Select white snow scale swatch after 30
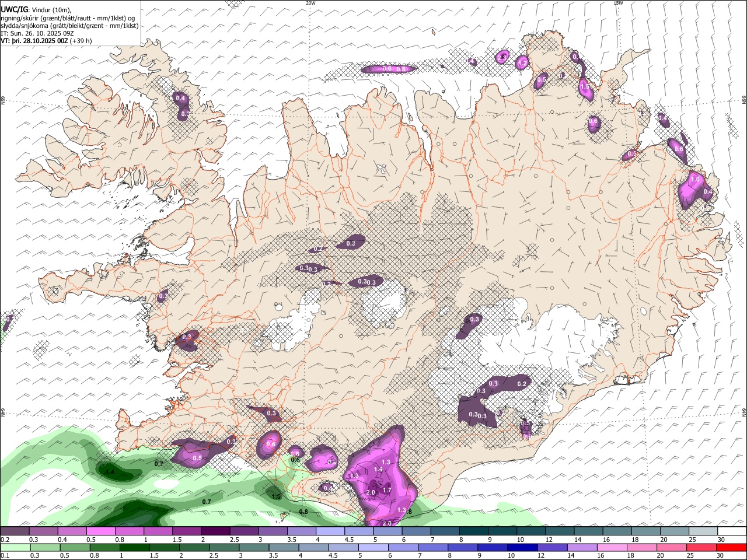The width and height of the screenshot is (747, 560). [x=732, y=531]
